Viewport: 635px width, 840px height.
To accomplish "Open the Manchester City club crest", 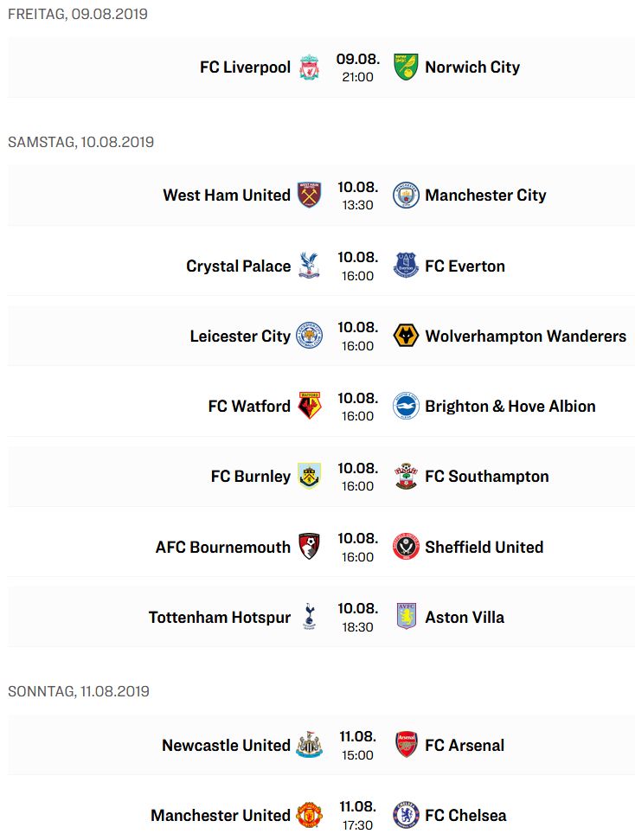I will click(x=406, y=195).
